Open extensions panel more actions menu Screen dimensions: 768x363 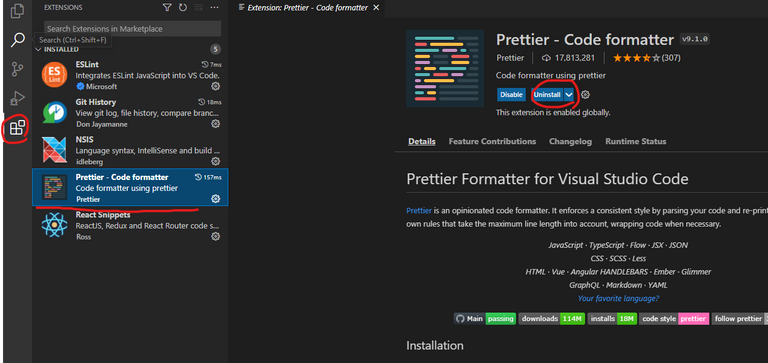(x=215, y=7)
